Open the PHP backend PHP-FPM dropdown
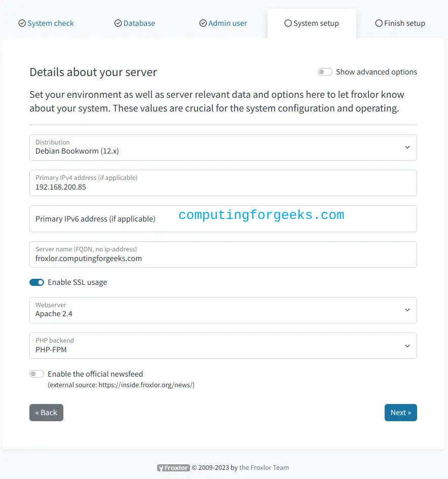This screenshot has width=448, height=479. point(223,346)
